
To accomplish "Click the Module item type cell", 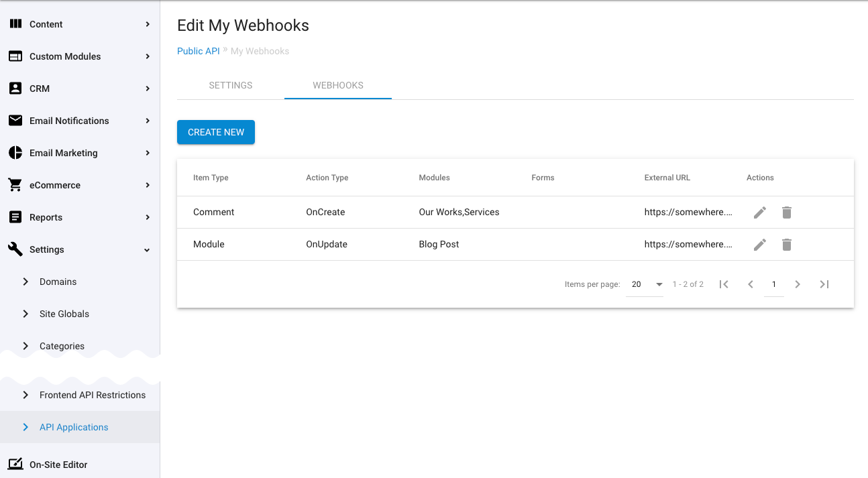I will [209, 244].
